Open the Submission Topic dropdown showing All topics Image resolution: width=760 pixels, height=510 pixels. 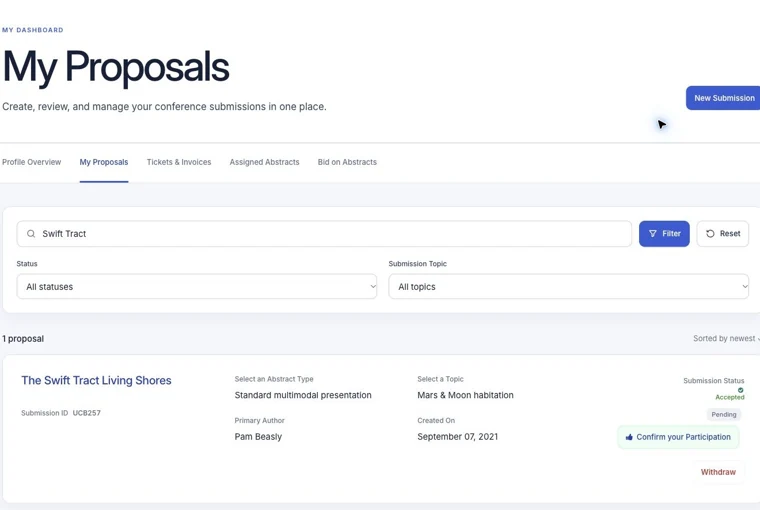click(569, 287)
